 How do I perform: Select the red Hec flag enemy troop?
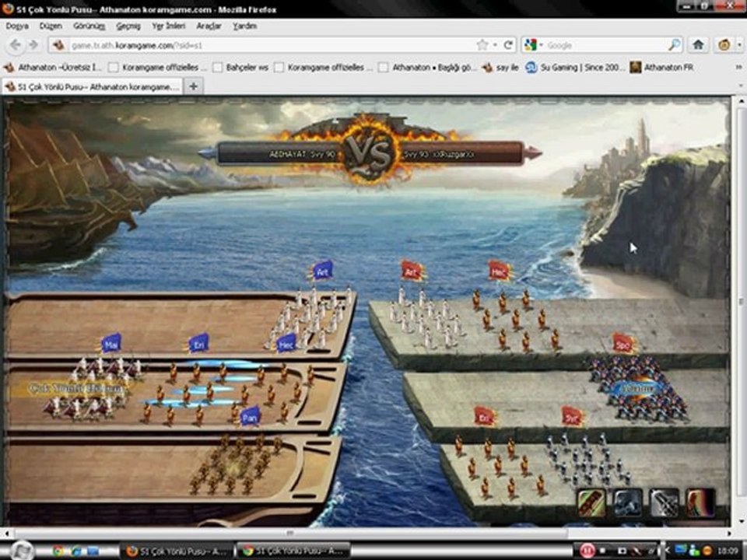[x=500, y=271]
